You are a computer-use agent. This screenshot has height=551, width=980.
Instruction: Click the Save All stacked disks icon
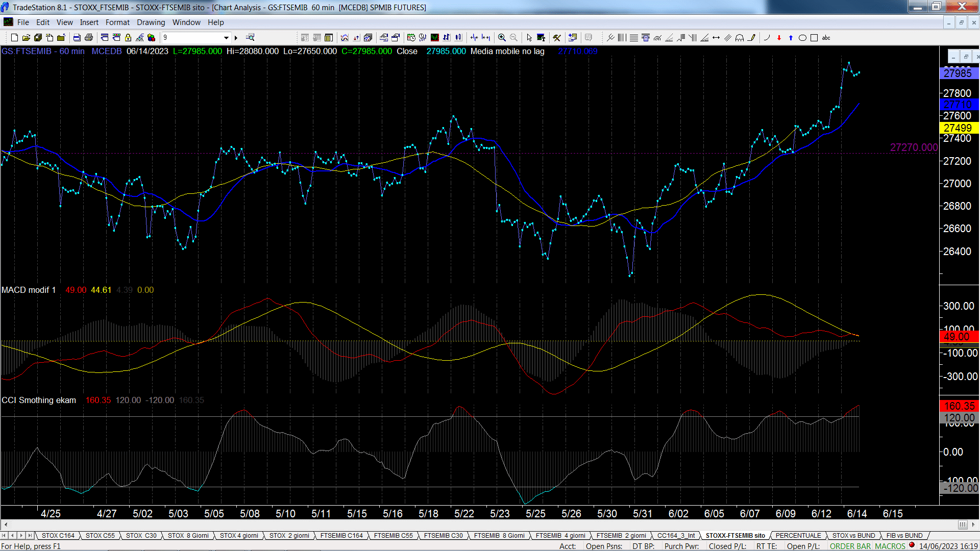(x=38, y=37)
